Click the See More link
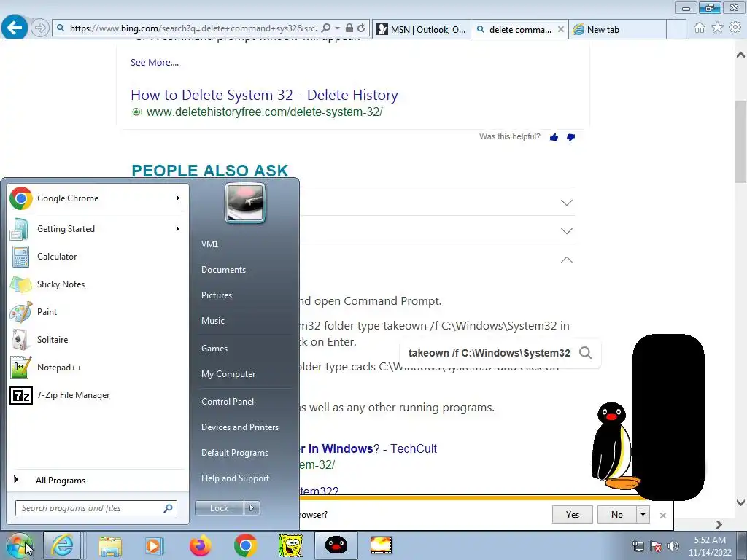 [x=155, y=63]
